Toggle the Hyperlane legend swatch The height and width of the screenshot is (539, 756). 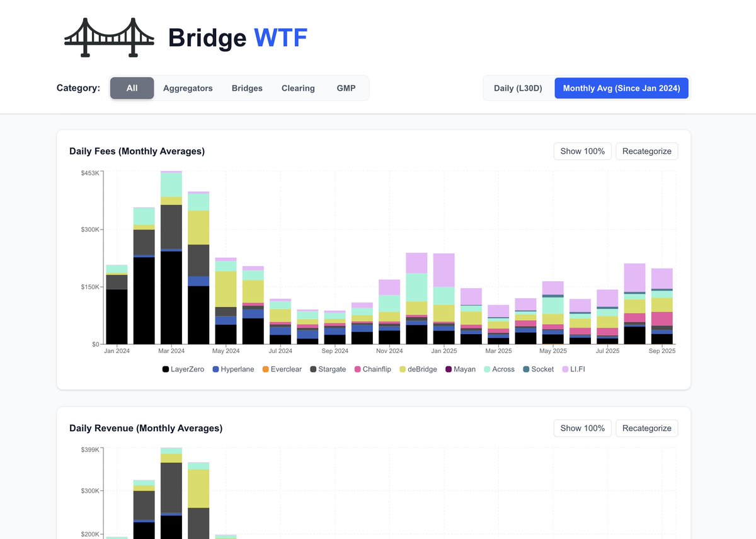(x=215, y=369)
